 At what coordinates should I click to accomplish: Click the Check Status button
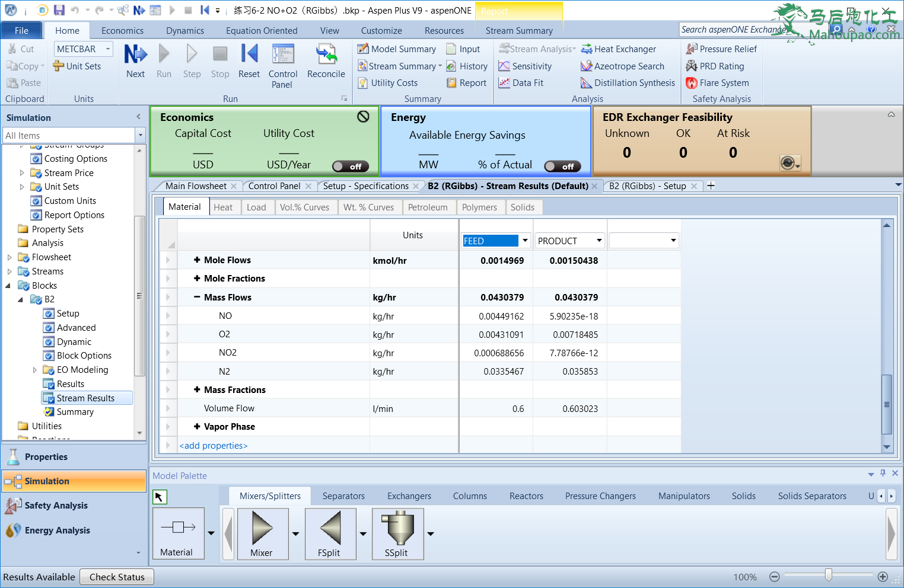(117, 577)
